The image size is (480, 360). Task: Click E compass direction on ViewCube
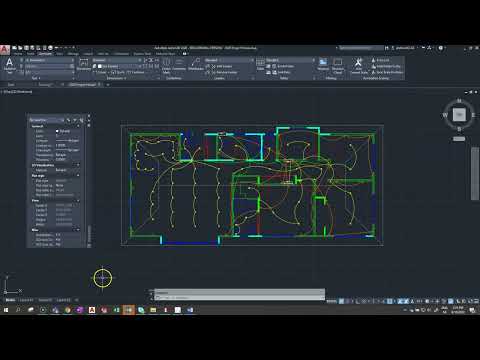pos(473,115)
